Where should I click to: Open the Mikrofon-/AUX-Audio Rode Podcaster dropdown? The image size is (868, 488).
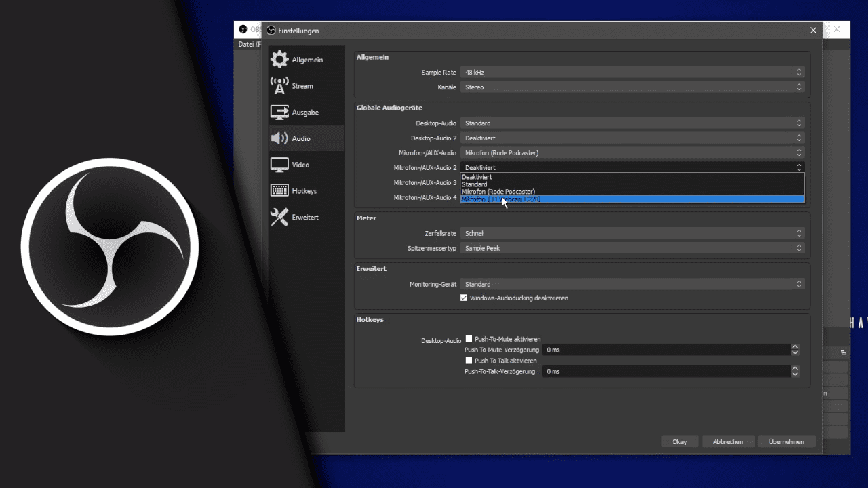point(632,152)
